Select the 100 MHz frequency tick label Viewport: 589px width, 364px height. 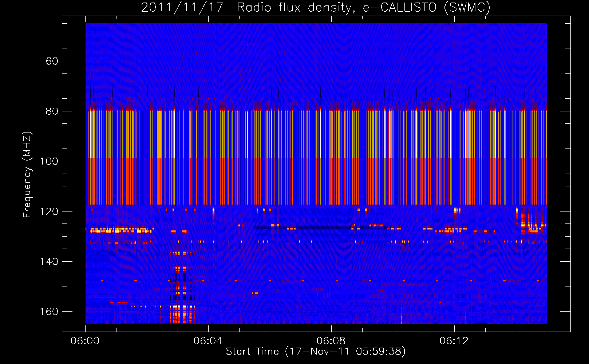pos(49,161)
